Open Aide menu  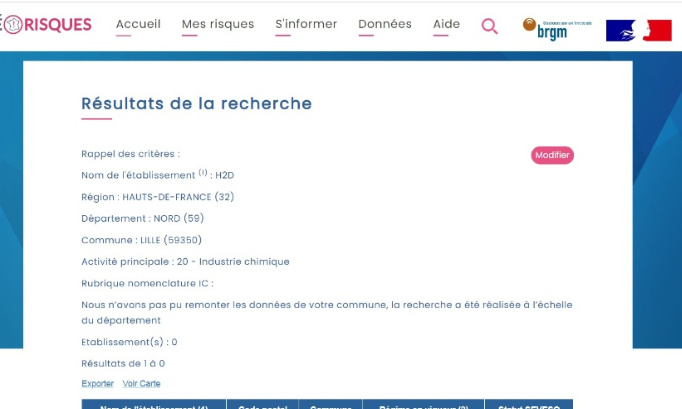[446, 24]
